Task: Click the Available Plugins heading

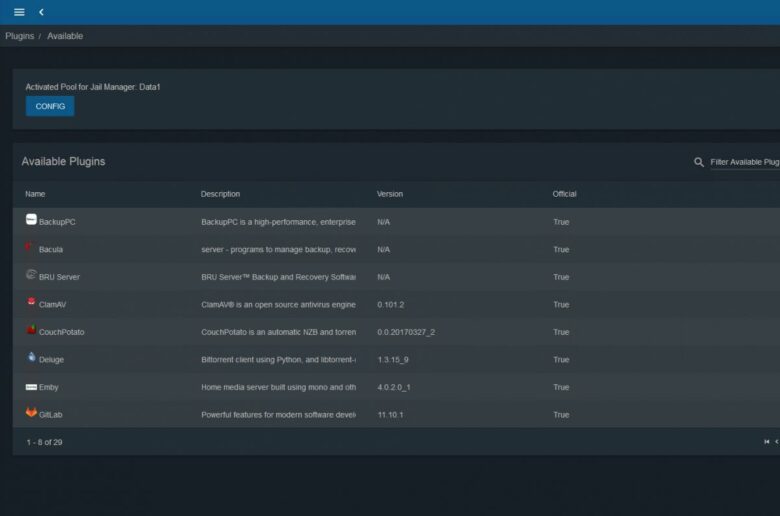Action: (x=63, y=162)
